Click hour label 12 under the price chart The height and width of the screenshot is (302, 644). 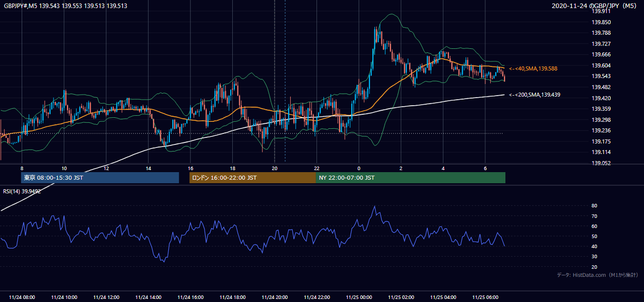click(x=106, y=168)
